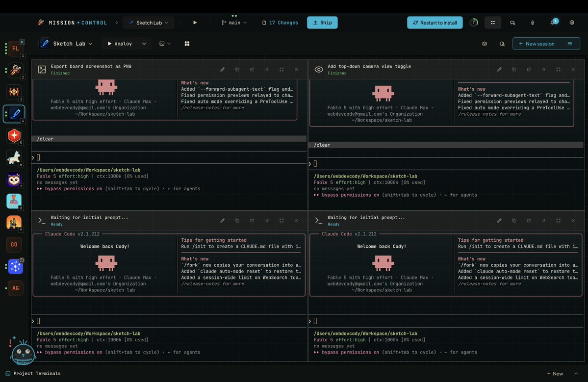Open the FL project in the sidebar
This screenshot has height=382, width=588.
pos(15,49)
